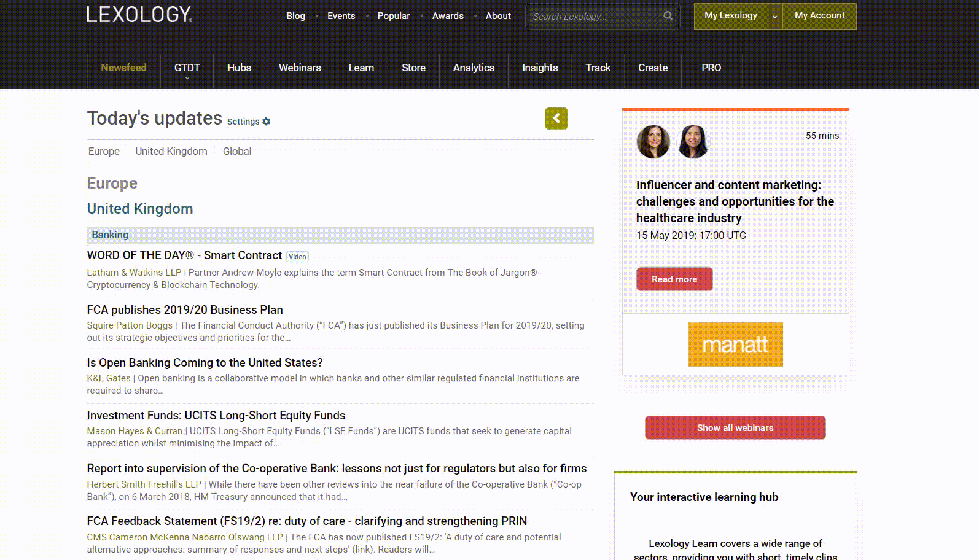
Task: Open the Blog link
Action: tap(295, 16)
